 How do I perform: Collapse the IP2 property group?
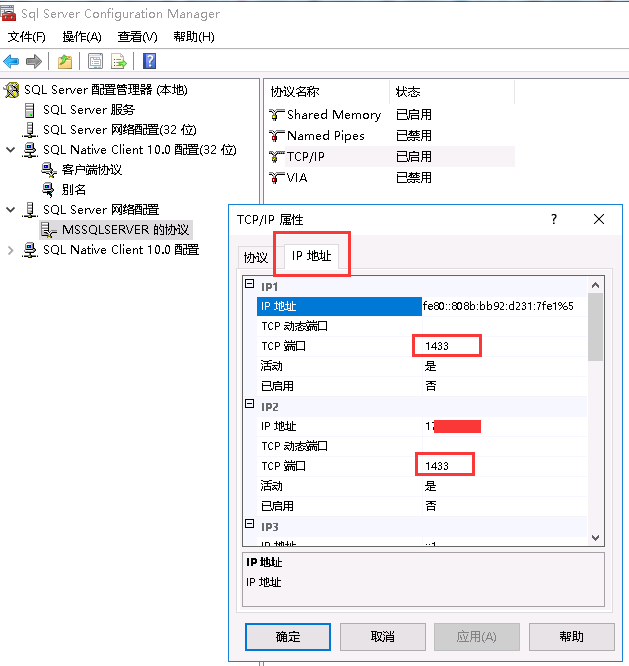250,404
